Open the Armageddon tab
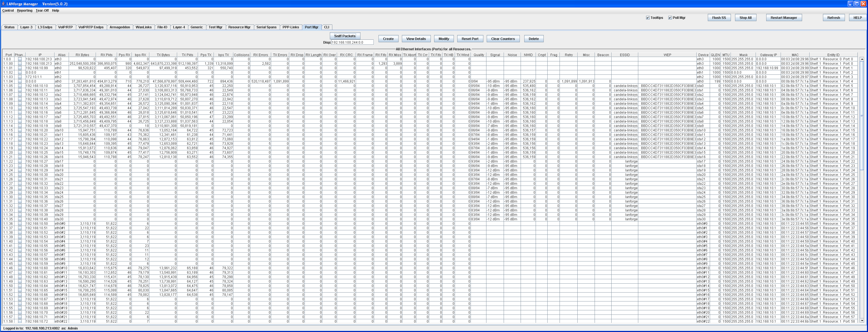This screenshot has height=332, width=868. (120, 27)
